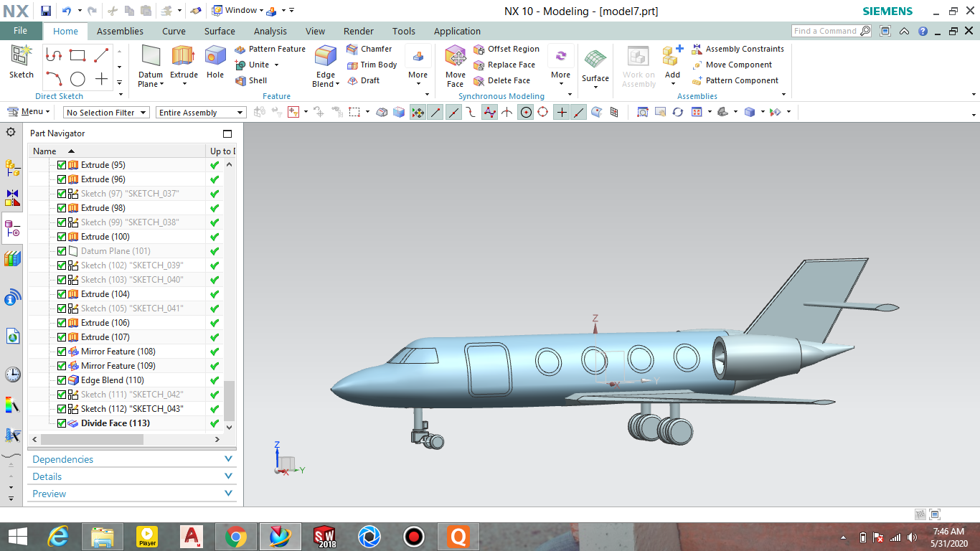The image size is (980, 551).
Task: Suppress Mirror Feature (108) via its checkbox
Action: [61, 352]
